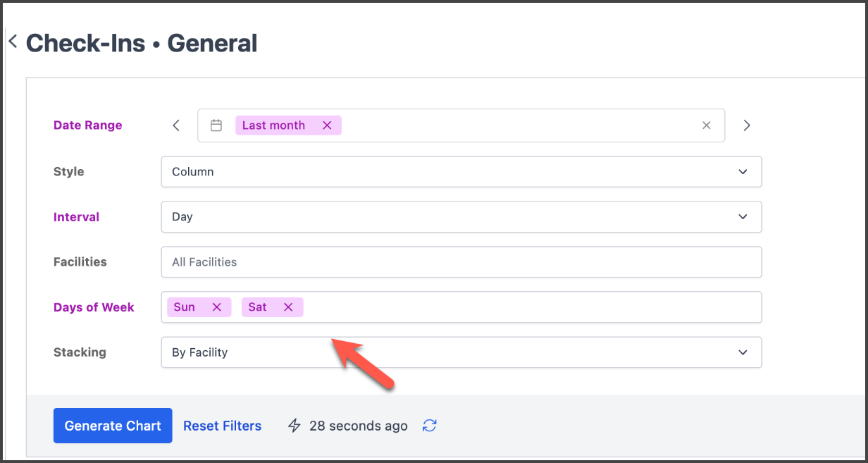Screen dimensions: 868x463
Task: Open the Interval dropdown showing Day
Action: pyautogui.click(x=461, y=217)
